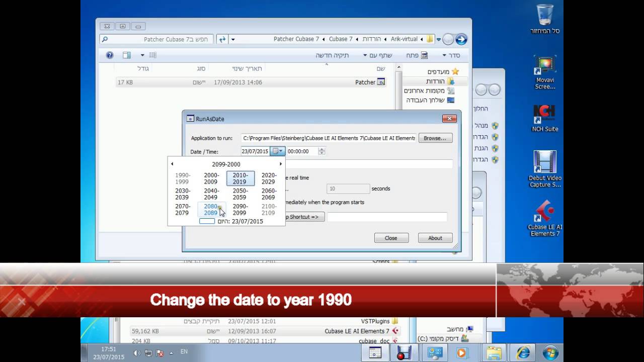This screenshot has height=362, width=644.
Task: Open Explorer help question-mark icon
Action: (x=110, y=55)
